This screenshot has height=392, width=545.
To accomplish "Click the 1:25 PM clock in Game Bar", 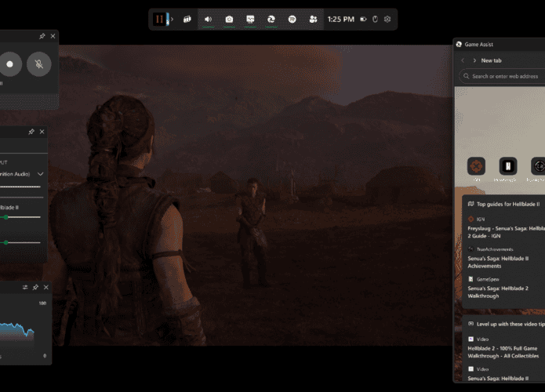I will [x=340, y=19].
